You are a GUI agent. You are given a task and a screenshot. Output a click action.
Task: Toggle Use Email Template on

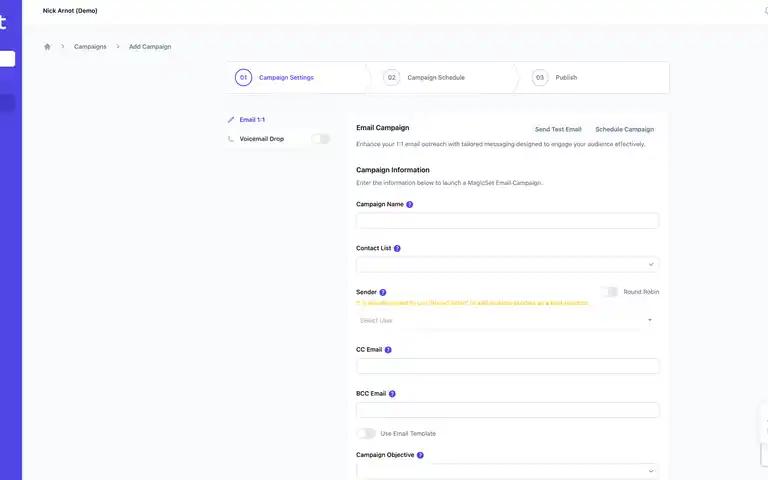click(366, 433)
